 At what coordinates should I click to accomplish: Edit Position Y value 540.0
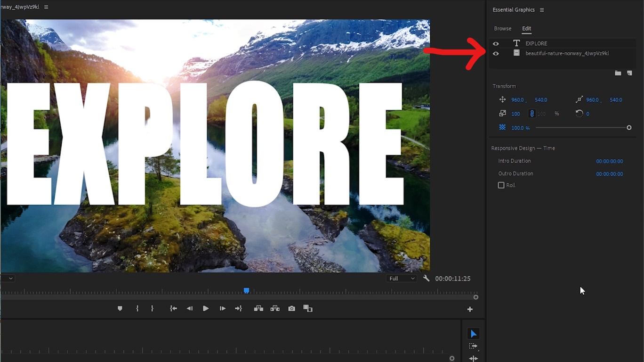click(541, 100)
